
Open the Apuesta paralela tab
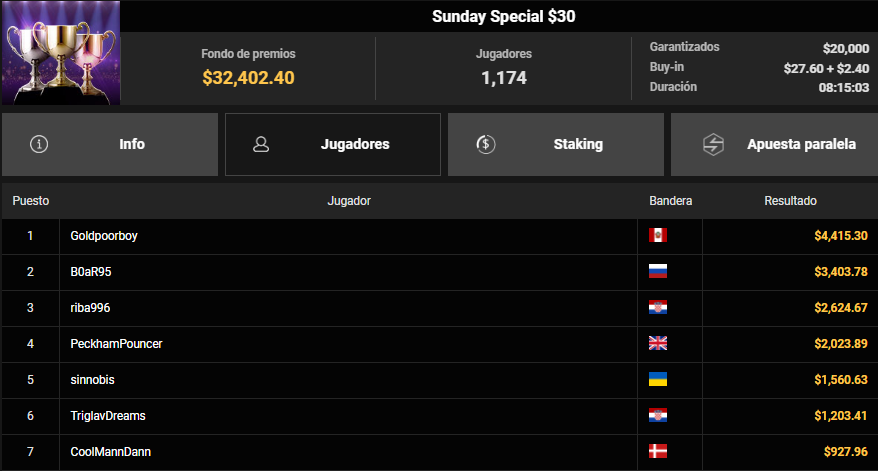pos(774,144)
